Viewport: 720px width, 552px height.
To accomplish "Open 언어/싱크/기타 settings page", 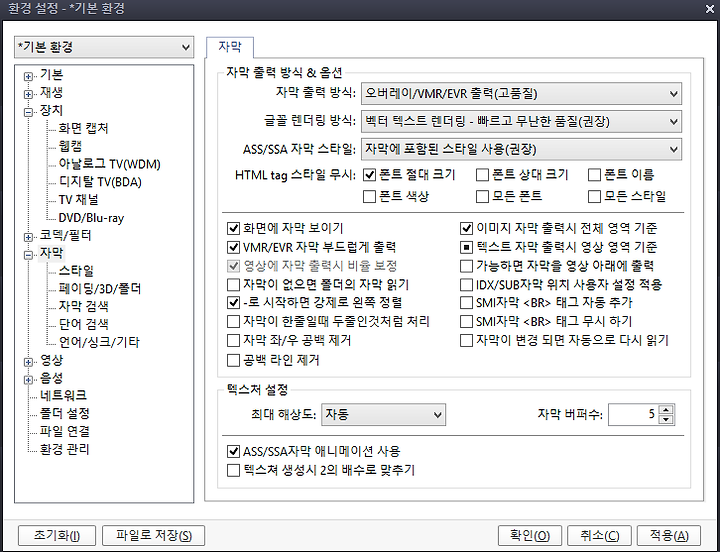I will click(99, 342).
